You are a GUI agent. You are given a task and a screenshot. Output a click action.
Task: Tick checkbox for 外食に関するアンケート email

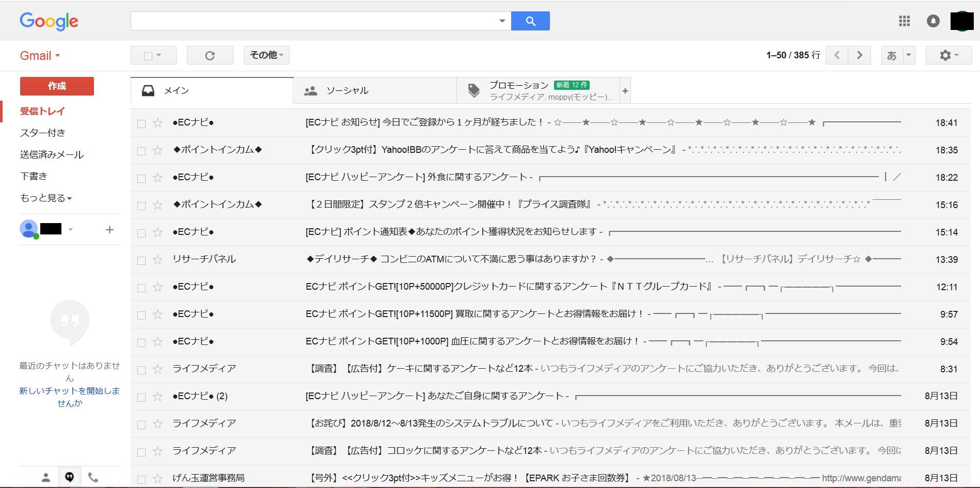tap(141, 178)
